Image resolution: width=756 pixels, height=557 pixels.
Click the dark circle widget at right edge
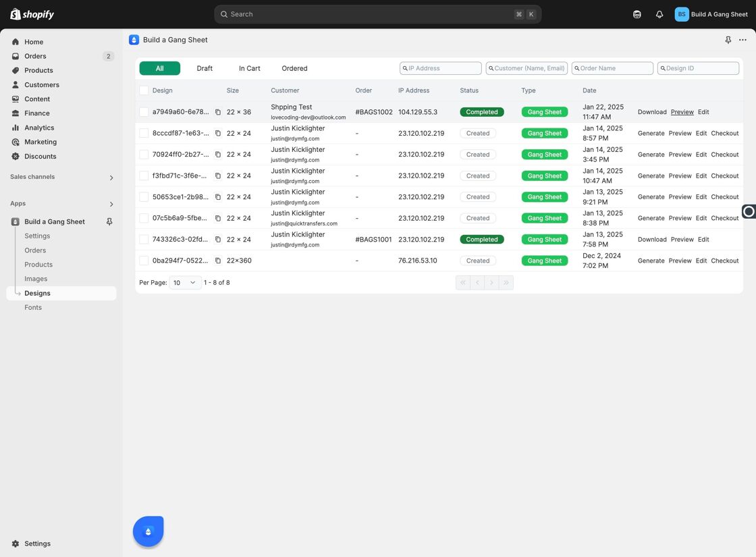(x=749, y=212)
